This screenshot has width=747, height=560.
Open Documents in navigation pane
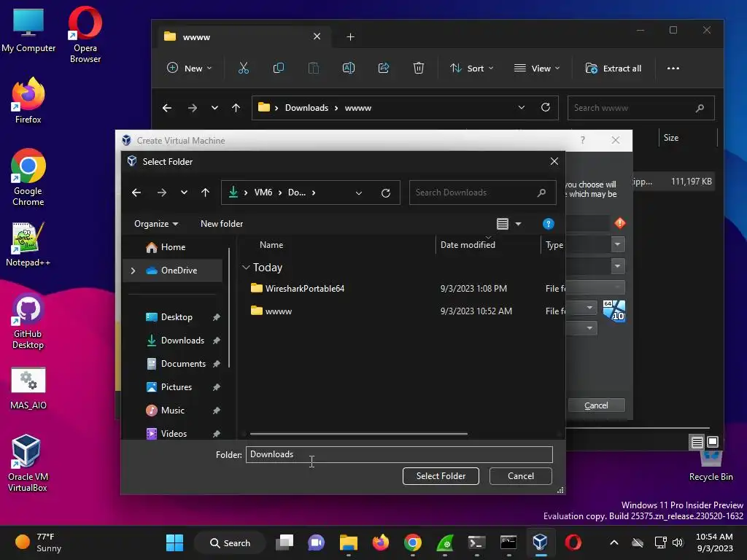pos(183,364)
